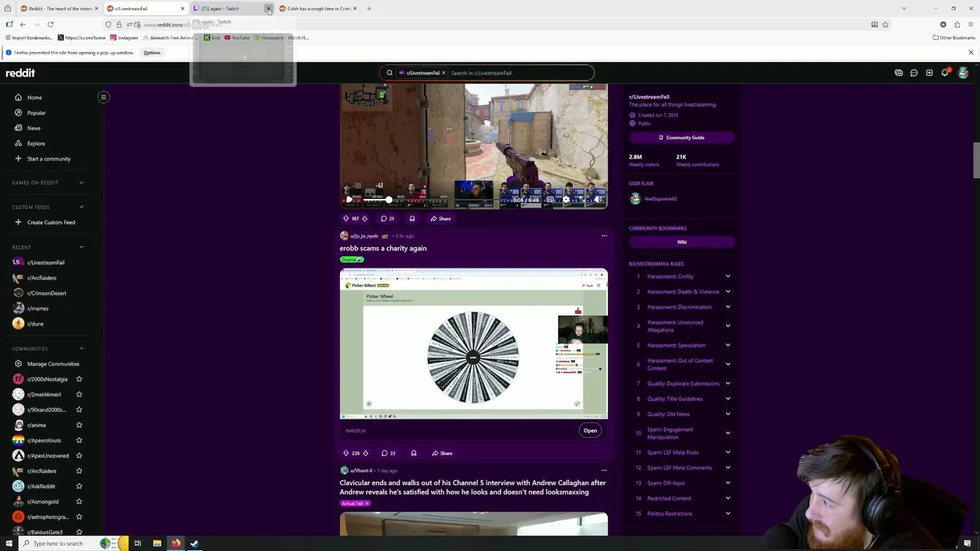
Task: Favorite r/2meirl4meirl with the star
Action: pos(79,394)
